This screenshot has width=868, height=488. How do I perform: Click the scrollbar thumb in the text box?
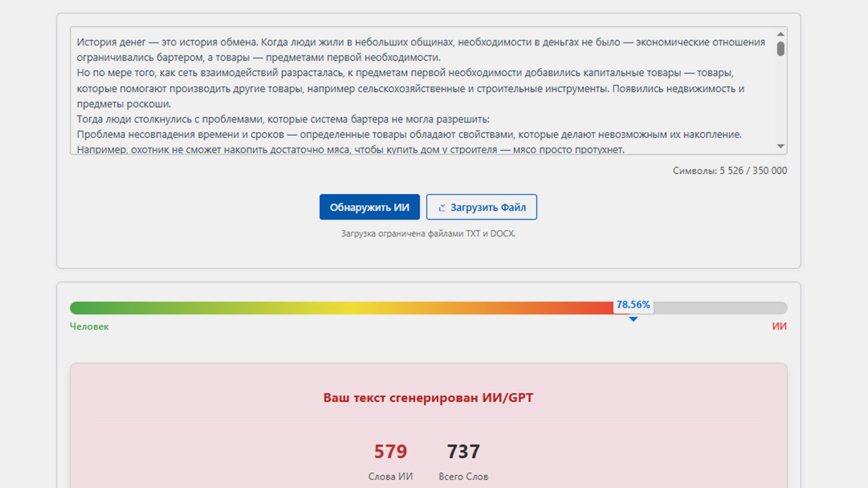[x=780, y=49]
